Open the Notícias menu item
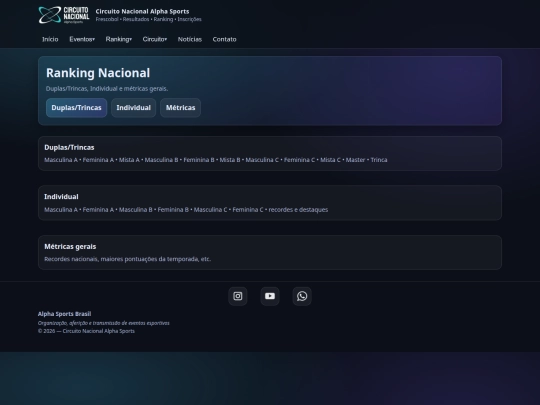540x405 pixels. (x=190, y=39)
